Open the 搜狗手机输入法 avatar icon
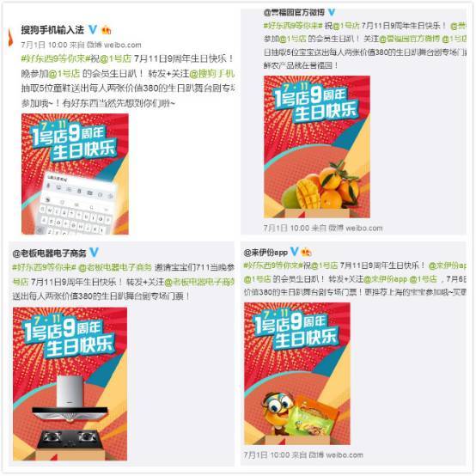This screenshot has width=476, height=476. (x=10, y=38)
